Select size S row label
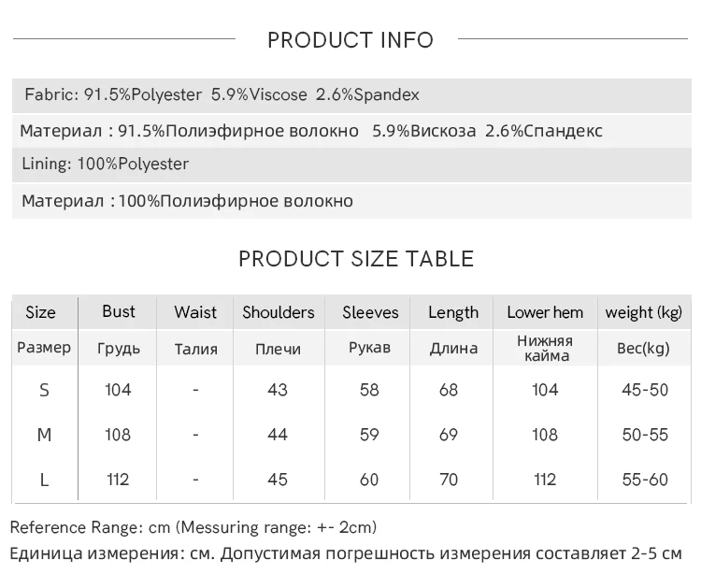 pyautogui.click(x=44, y=390)
